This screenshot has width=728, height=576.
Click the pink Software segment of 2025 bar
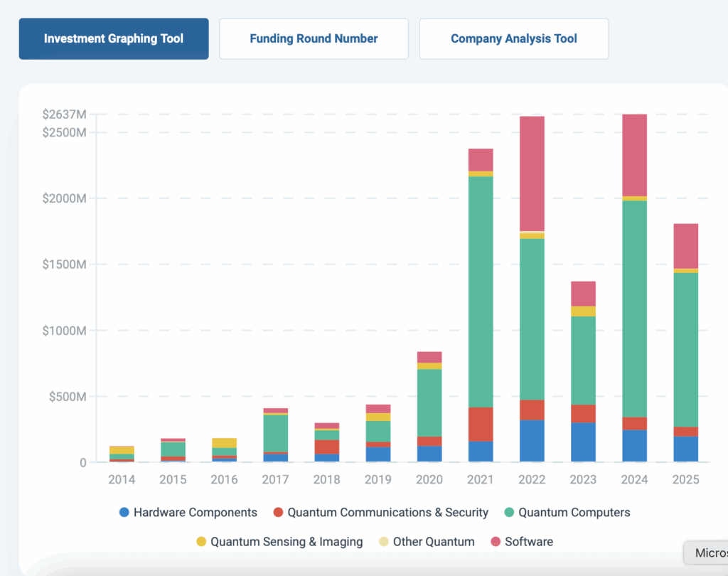[685, 245]
